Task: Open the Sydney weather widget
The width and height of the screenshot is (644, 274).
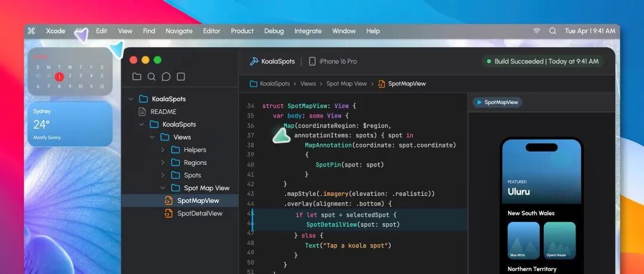Action: click(70, 124)
